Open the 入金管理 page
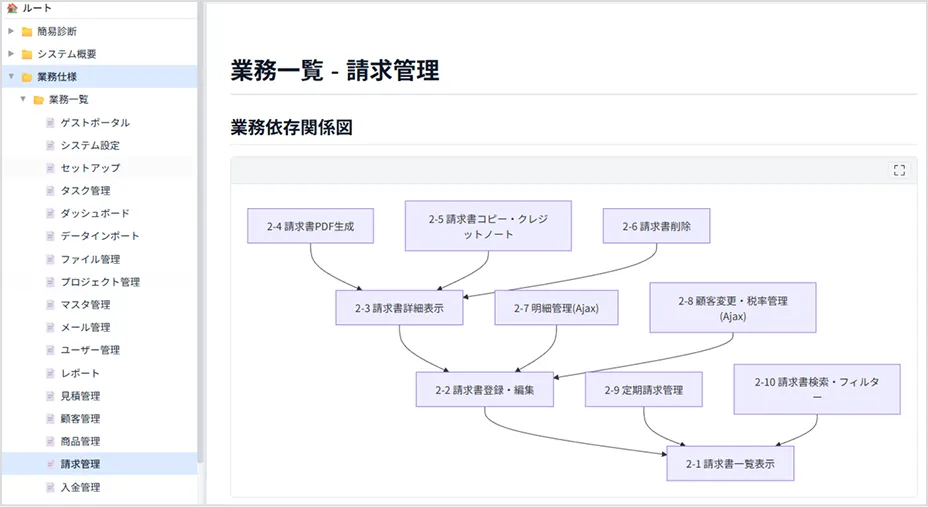The width and height of the screenshot is (928, 507). click(x=80, y=487)
